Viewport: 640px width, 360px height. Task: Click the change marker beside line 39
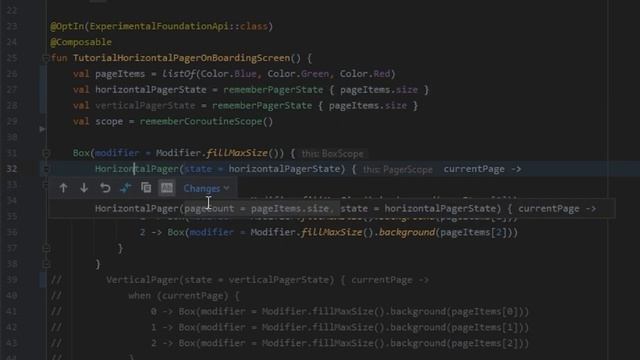click(x=43, y=280)
